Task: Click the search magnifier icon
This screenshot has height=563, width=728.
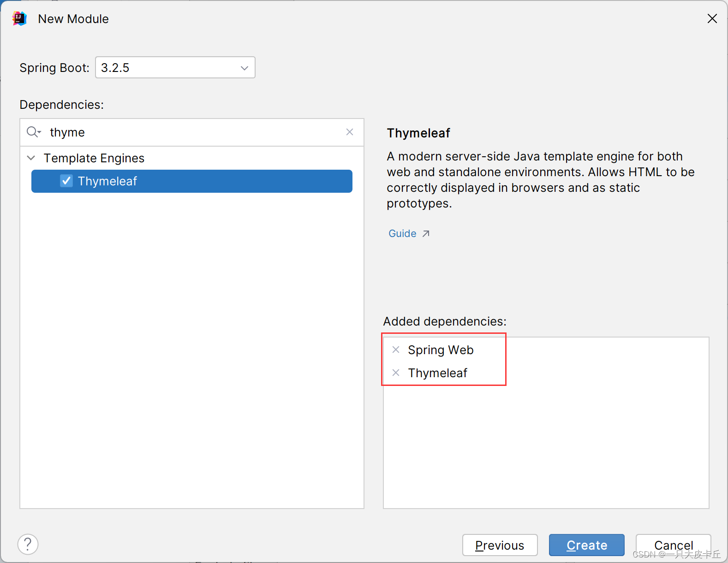Action: 33,132
